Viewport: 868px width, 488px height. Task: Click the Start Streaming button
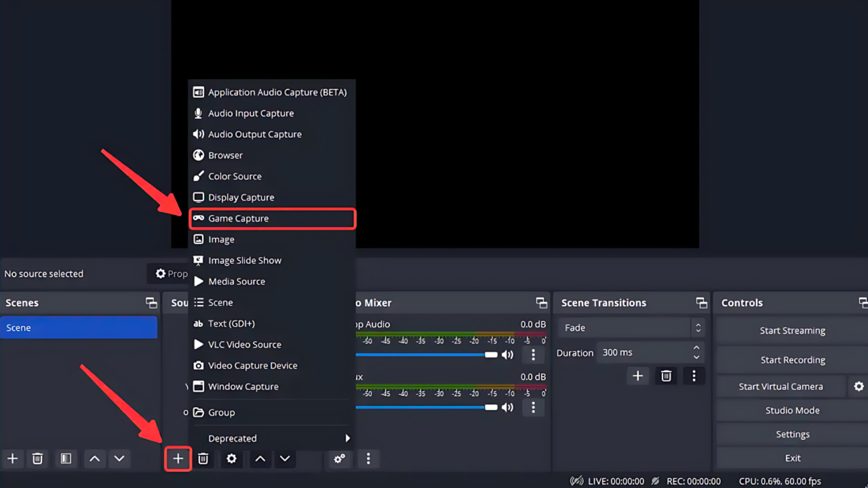pos(792,330)
